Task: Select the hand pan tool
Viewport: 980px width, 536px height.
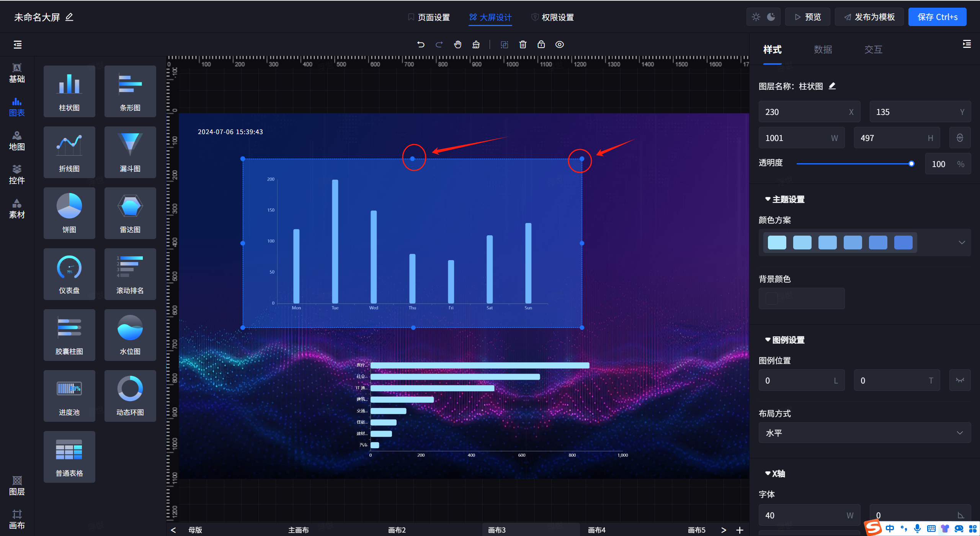Action: pos(457,44)
